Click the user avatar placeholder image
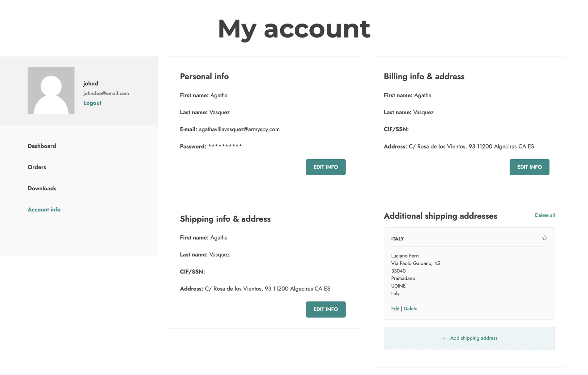Image resolution: width=588 pixels, height=375 pixels. 51,90
